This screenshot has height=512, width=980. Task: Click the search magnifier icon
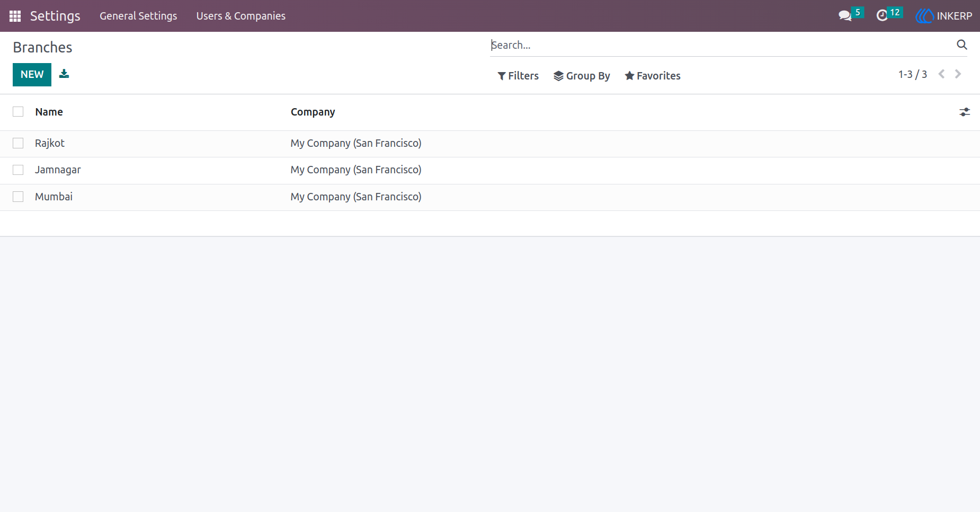962,45
